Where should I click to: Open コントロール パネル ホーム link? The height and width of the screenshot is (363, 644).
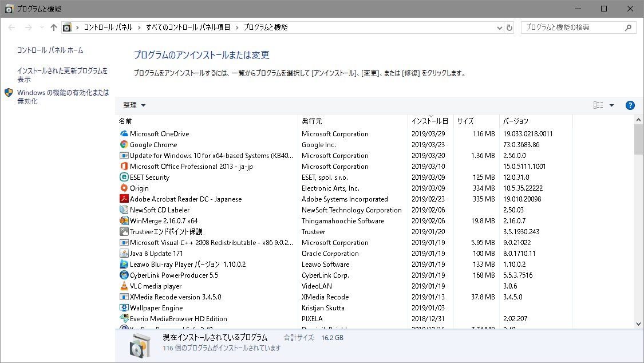50,50
